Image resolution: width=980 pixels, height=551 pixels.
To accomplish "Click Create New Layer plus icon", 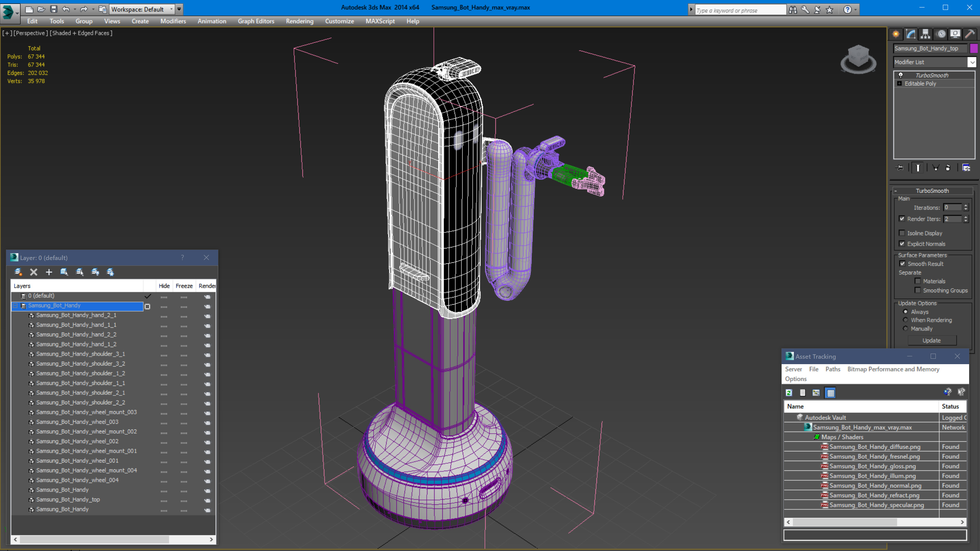I will [x=49, y=272].
